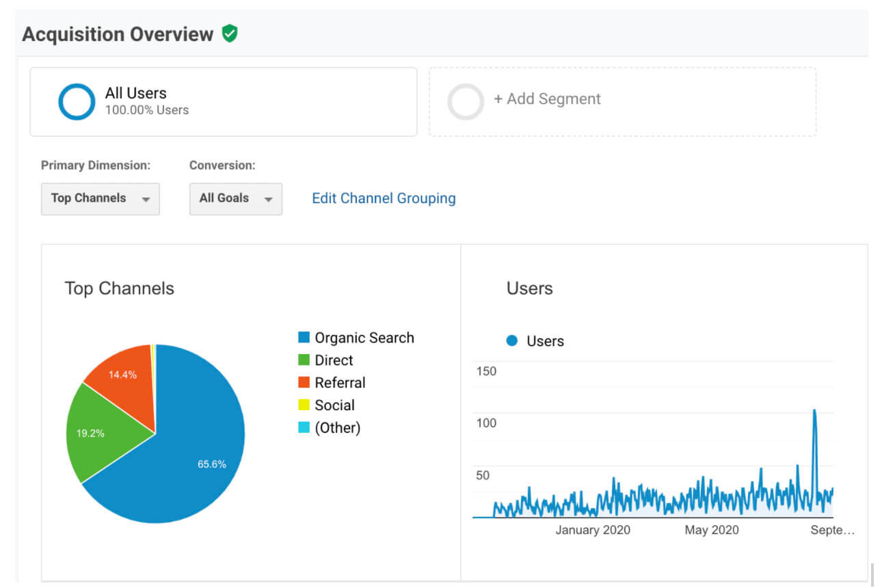Click the (Other) cyan legend swatch
This screenshot has height=588, width=882.
point(304,427)
